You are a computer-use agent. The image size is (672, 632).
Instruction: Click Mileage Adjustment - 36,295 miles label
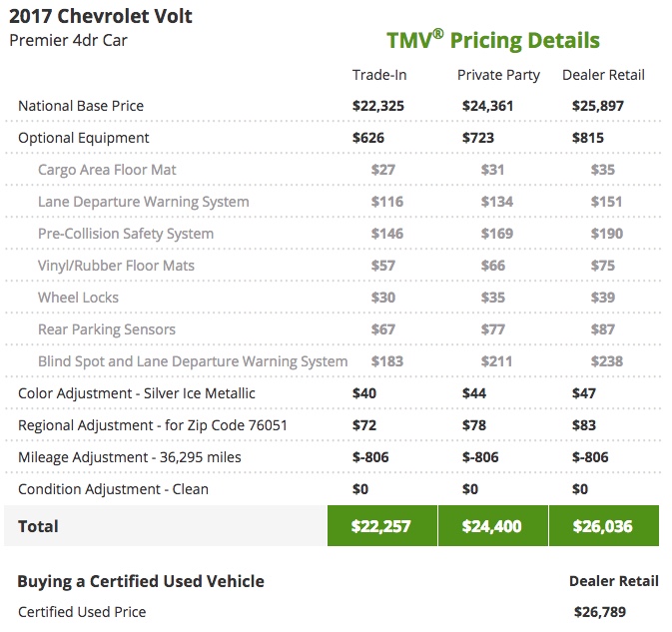[x=130, y=457]
